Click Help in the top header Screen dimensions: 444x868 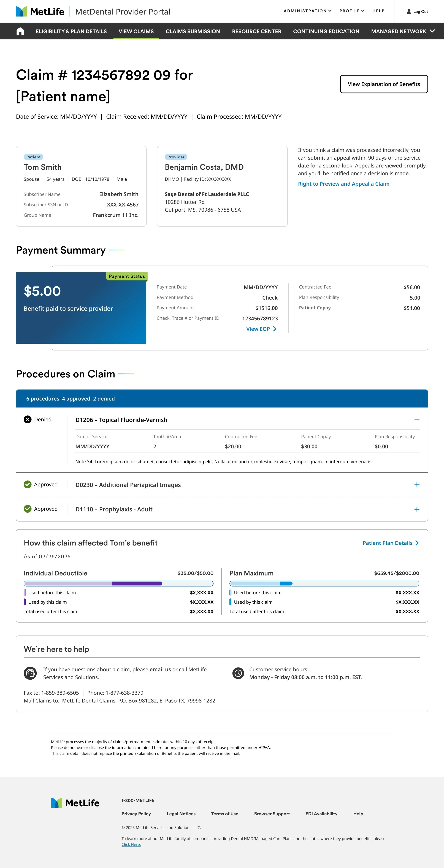pos(378,11)
